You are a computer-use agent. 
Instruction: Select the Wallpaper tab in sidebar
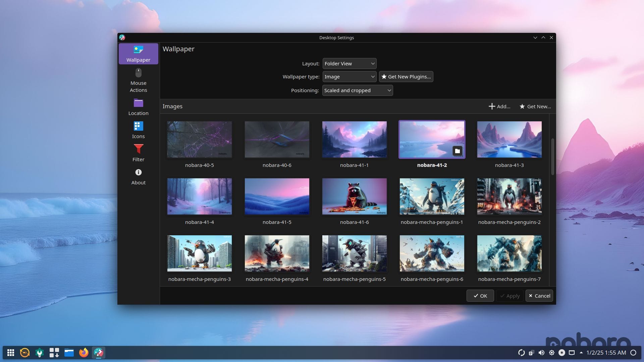point(138,54)
